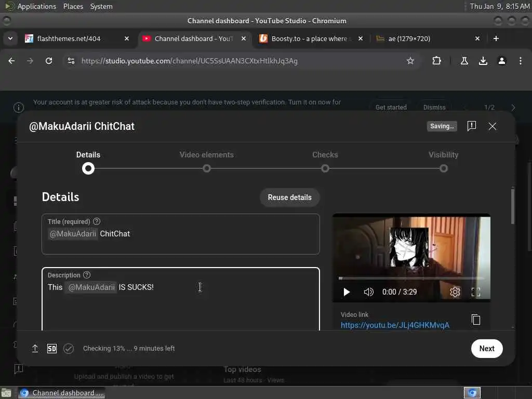532x399 pixels.
Task: Switch to Boosty.to tab
Action: tap(310, 38)
